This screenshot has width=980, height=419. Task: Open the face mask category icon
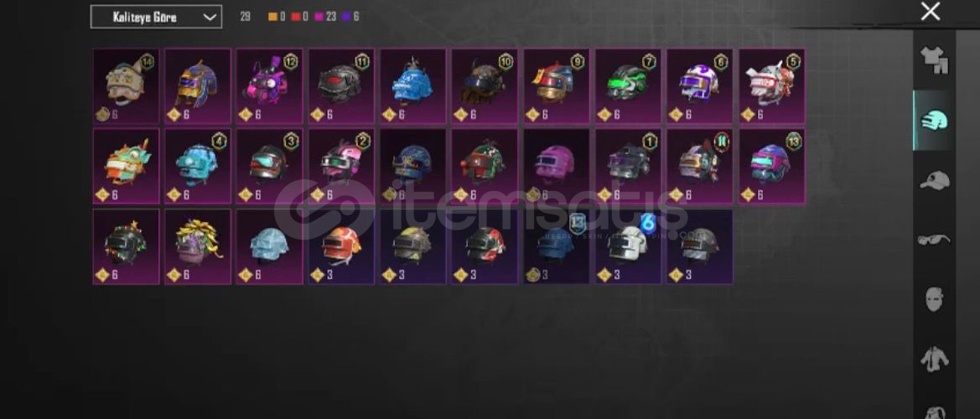(934, 298)
